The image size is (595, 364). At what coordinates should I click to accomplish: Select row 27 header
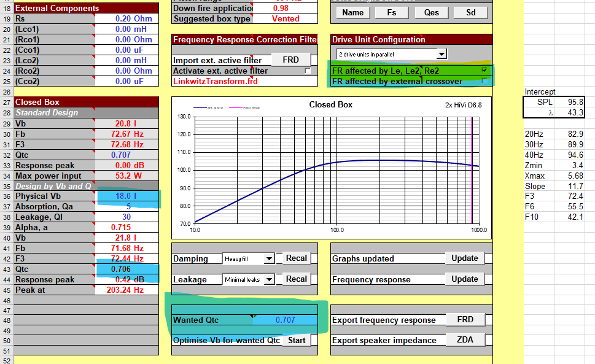(7, 103)
